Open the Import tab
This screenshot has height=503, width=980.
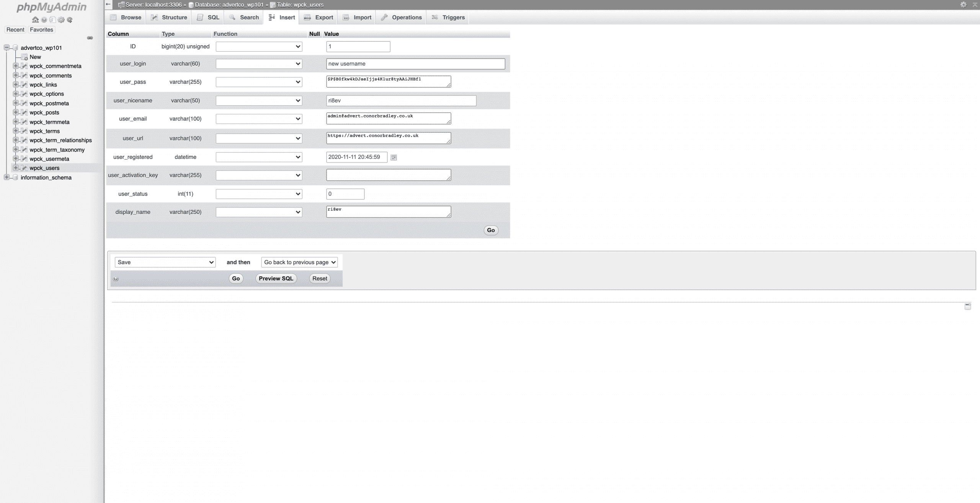pyautogui.click(x=357, y=17)
